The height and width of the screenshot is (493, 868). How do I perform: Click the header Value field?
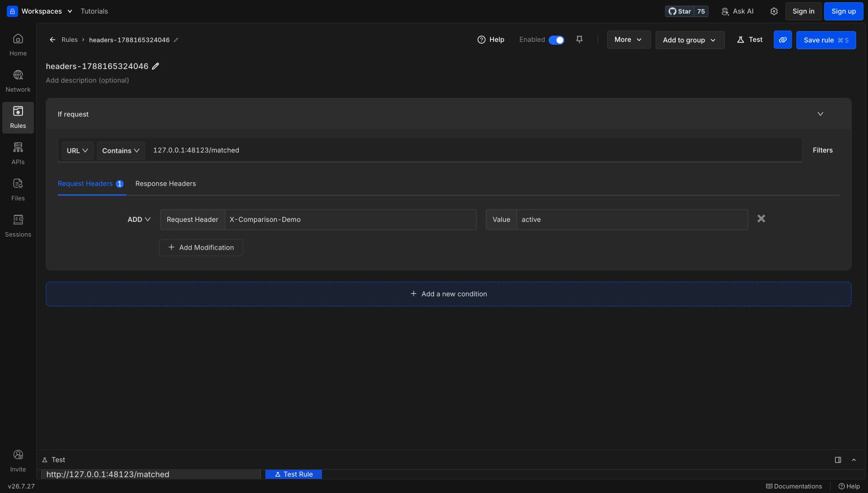[632, 220]
